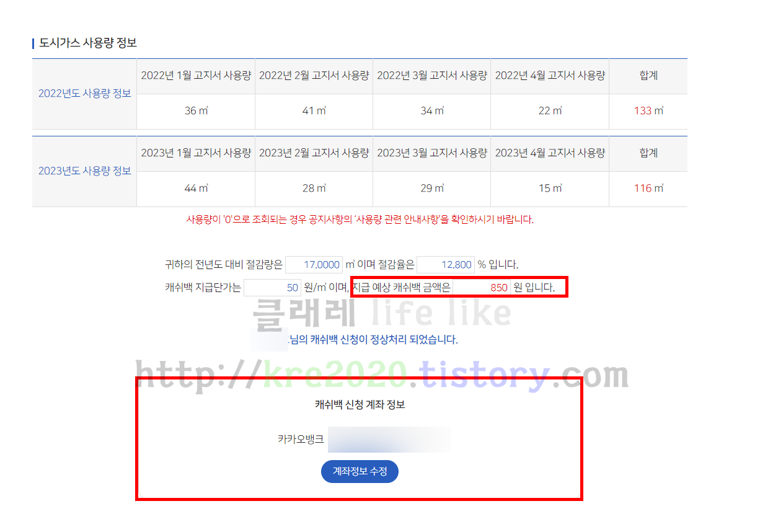Viewport: 773px width, 532px height.
Task: Click the 116 ㎥ total cell
Action: point(648,188)
